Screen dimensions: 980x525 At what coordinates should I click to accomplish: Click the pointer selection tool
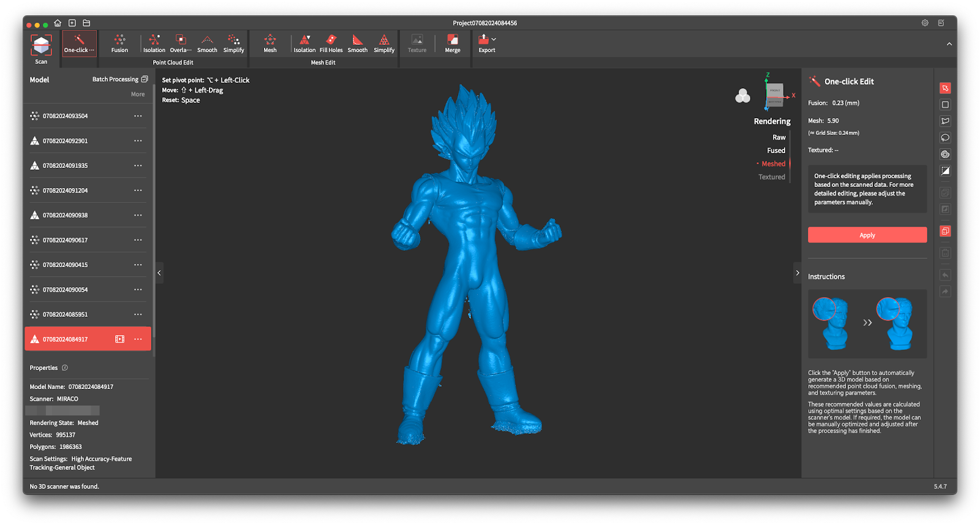tap(945, 88)
